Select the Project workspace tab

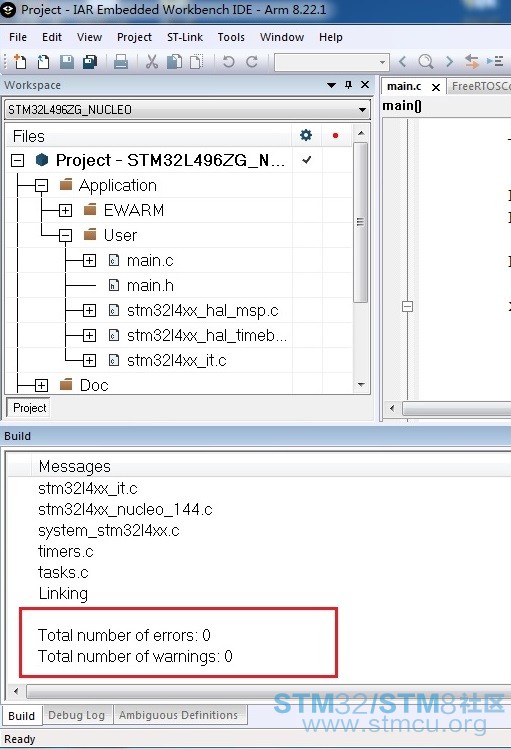click(x=29, y=408)
